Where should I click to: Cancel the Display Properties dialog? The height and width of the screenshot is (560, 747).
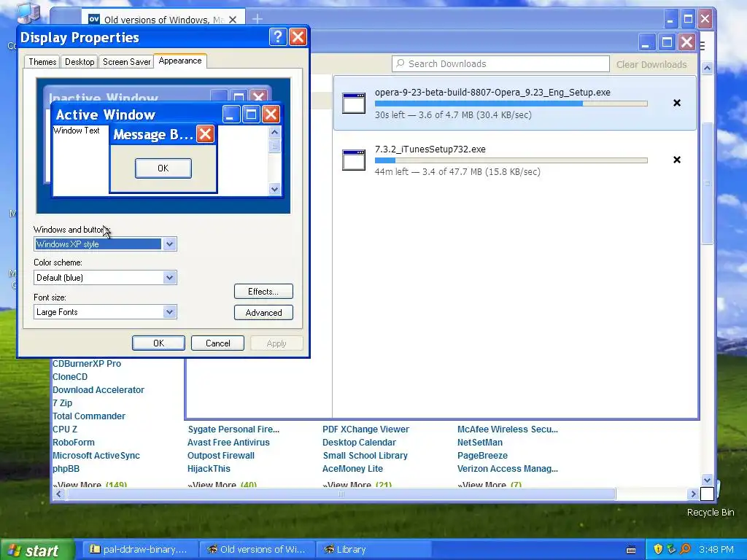pos(217,343)
